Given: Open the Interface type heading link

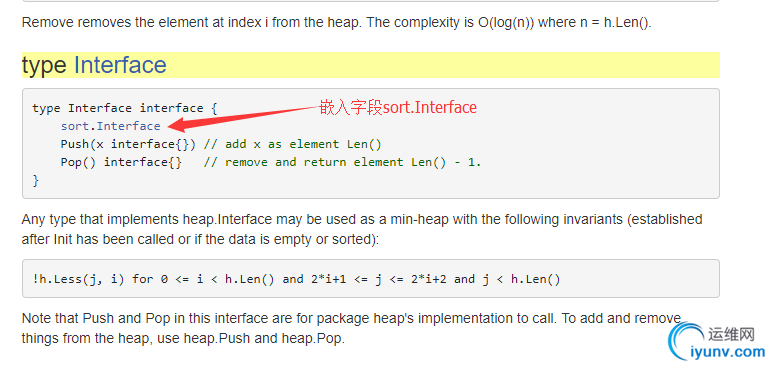Looking at the screenshot, I should tap(120, 65).
